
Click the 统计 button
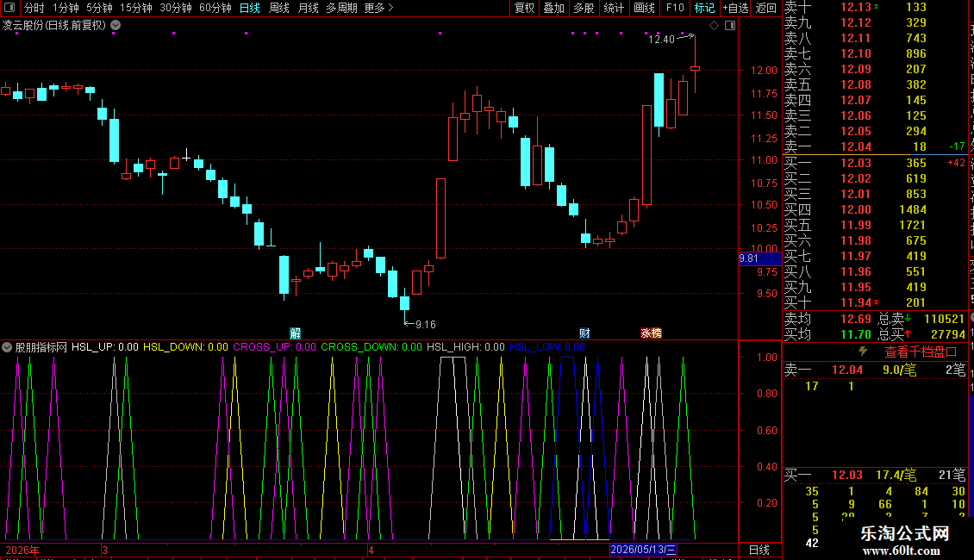(614, 8)
